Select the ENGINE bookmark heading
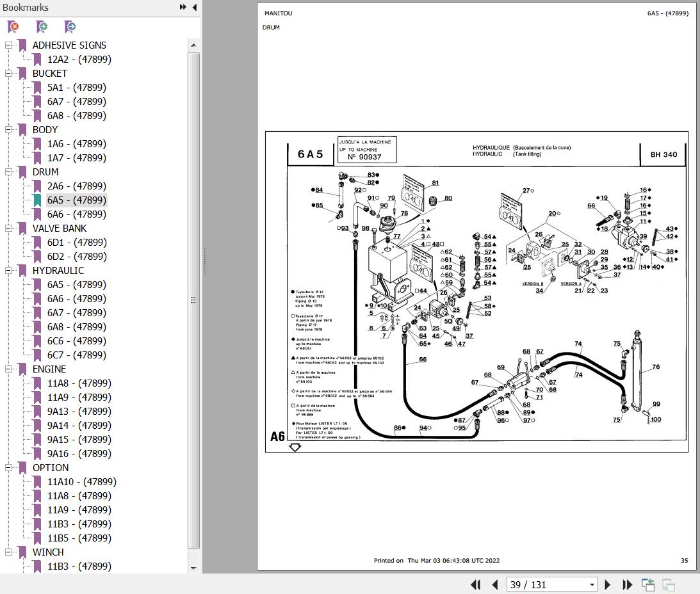Viewport: 700px width, 594px height. click(x=49, y=369)
